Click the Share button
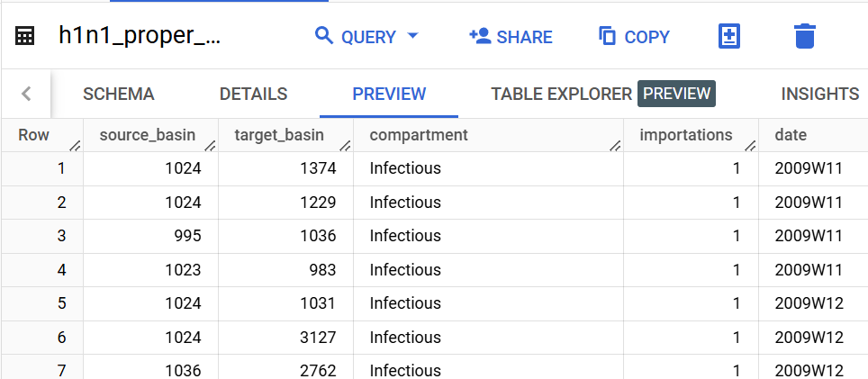Image resolution: width=868 pixels, height=379 pixels. 511,37
